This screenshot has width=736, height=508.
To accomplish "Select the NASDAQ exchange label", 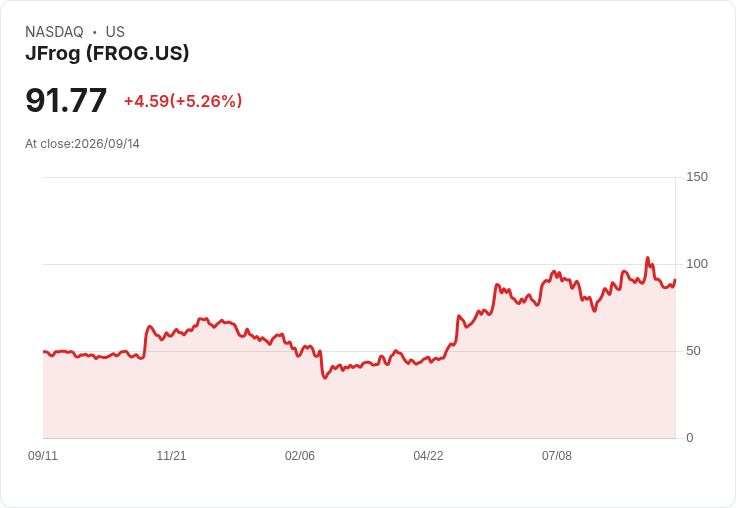I will click(x=54, y=32).
